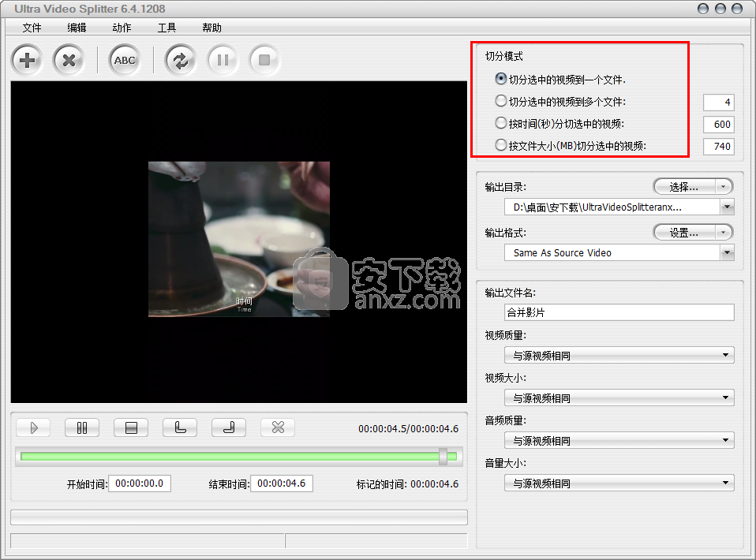Screen dimensions: 756x560
Task: Click the green video seek slider handle
Action: pos(443,456)
